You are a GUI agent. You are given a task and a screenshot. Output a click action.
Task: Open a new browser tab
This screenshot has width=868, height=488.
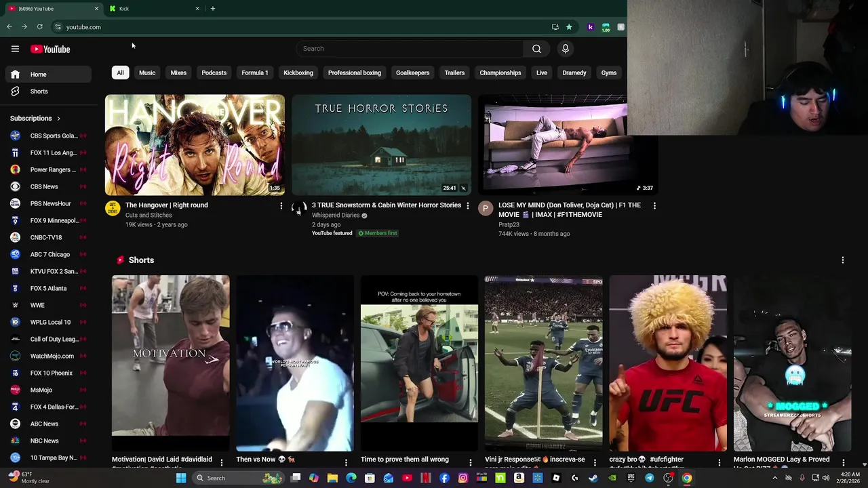pyautogui.click(x=212, y=9)
